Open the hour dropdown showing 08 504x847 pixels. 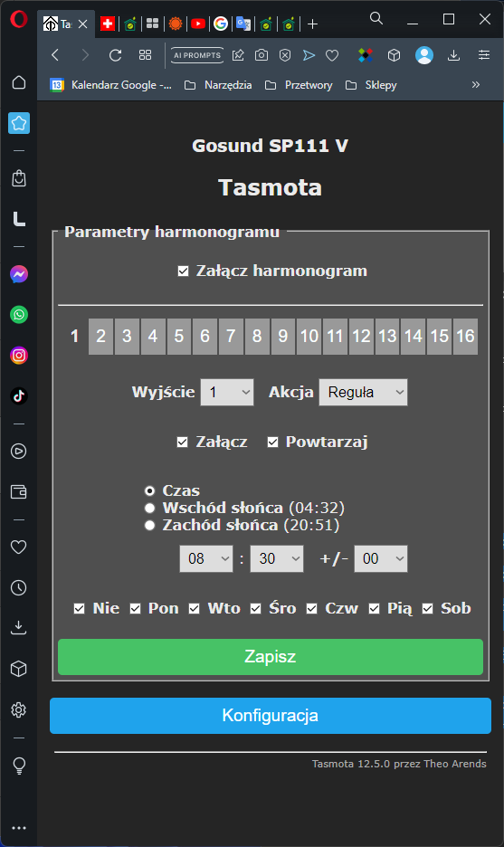(x=205, y=558)
